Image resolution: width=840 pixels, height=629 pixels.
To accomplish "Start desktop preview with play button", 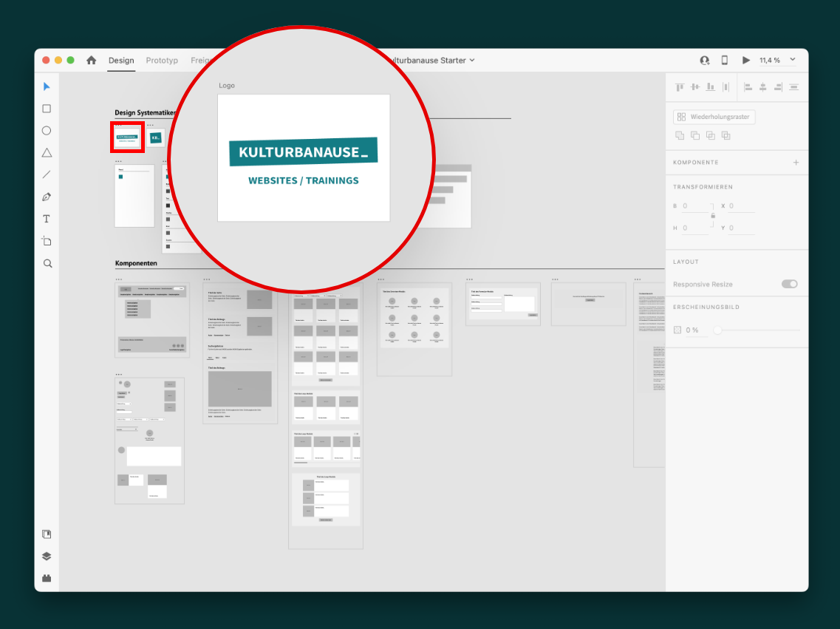I will [745, 61].
